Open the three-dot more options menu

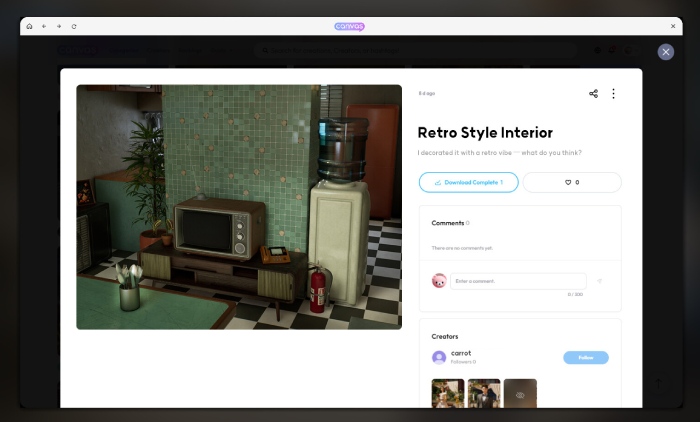(x=613, y=94)
